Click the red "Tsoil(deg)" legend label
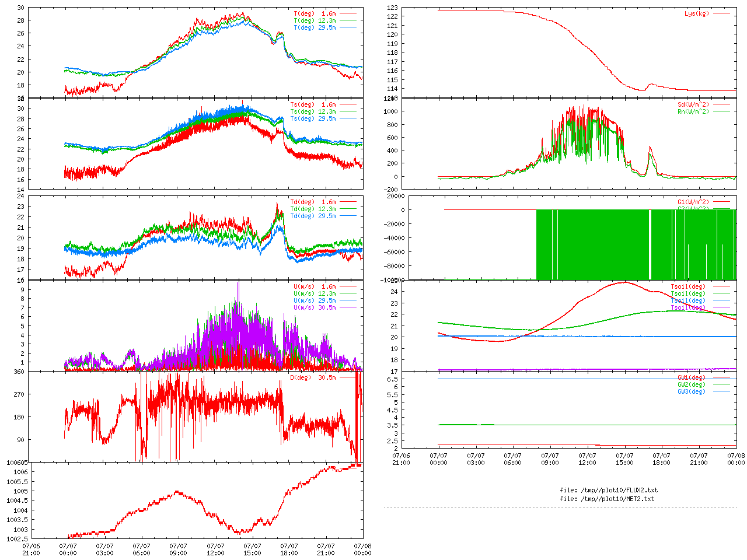Screen dimensions: 747x560 688,286
